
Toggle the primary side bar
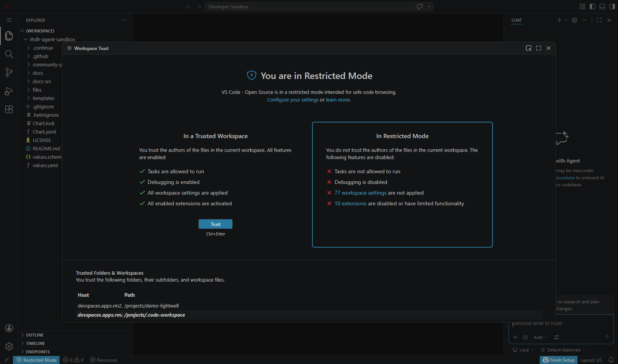592,6
